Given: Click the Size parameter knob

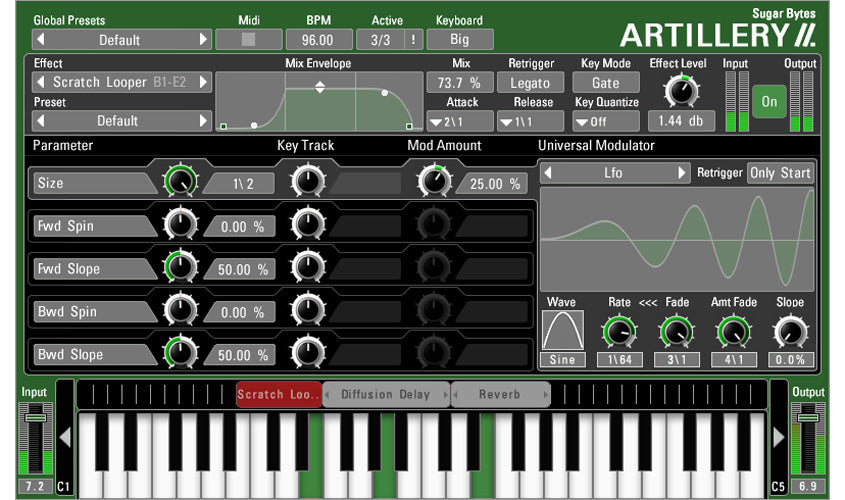Looking at the screenshot, I should (x=181, y=182).
